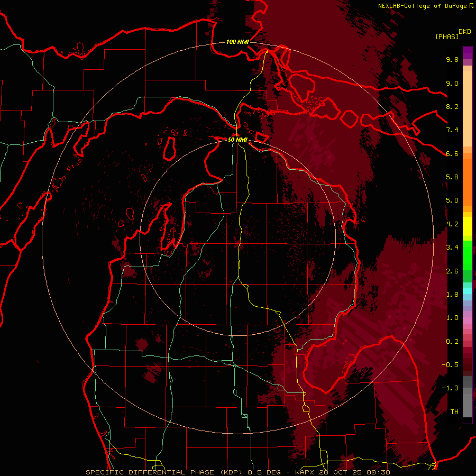Click the [PHAS] legend unit label

447,36
